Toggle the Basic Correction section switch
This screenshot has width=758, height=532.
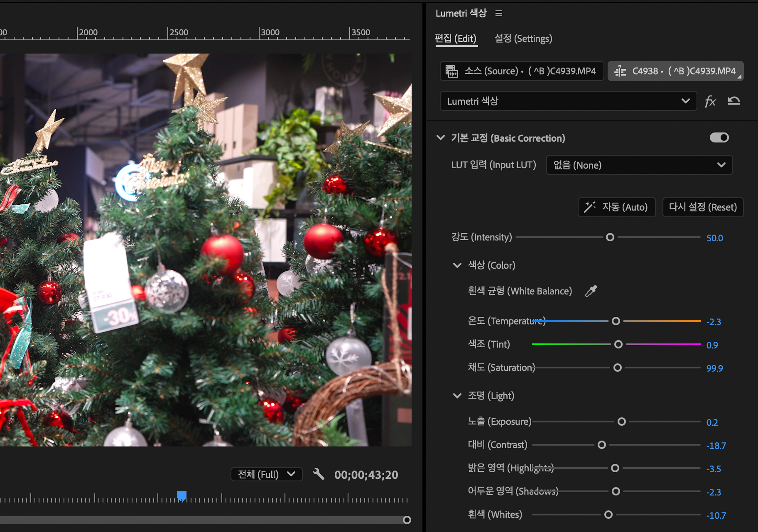point(719,138)
